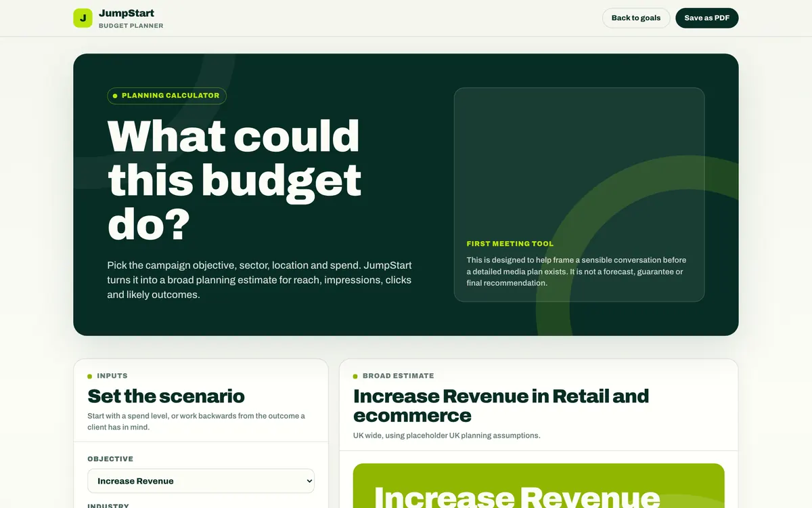Click the BUDGET PLANNER subtitle text
Viewport: 812px width, 508px height.
(x=131, y=26)
